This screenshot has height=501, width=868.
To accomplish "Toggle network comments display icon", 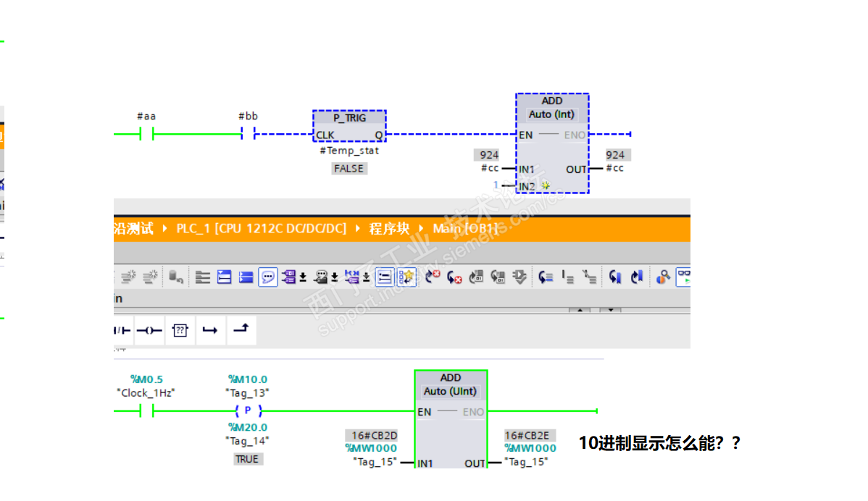I will click(x=384, y=277).
